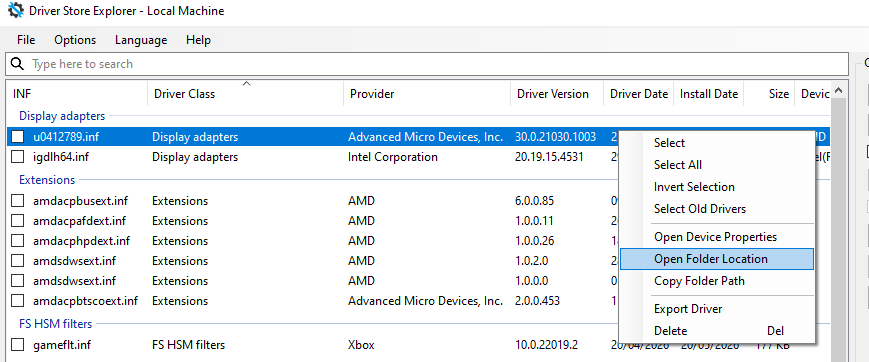This screenshot has width=869, height=362.
Task: Select the amdacpafdext.inf file name
Action: pyautogui.click(x=79, y=221)
